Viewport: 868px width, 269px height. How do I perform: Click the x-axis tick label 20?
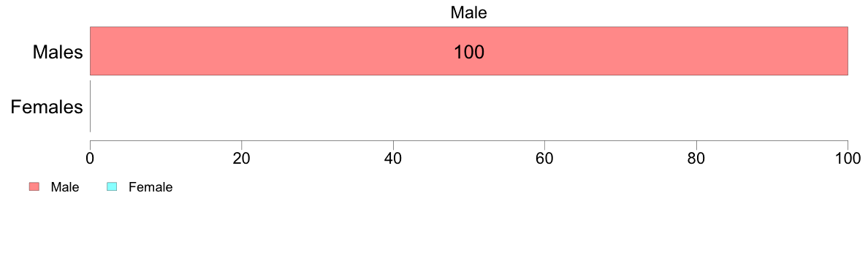tap(241, 159)
